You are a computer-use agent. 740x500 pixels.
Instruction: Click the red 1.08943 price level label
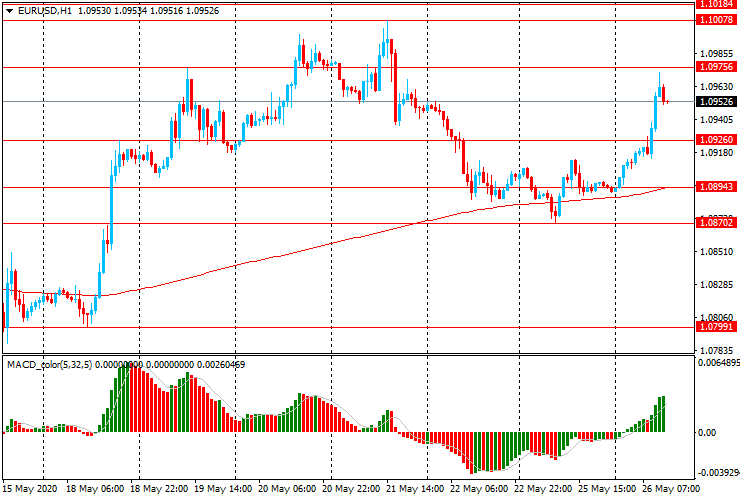coord(716,187)
